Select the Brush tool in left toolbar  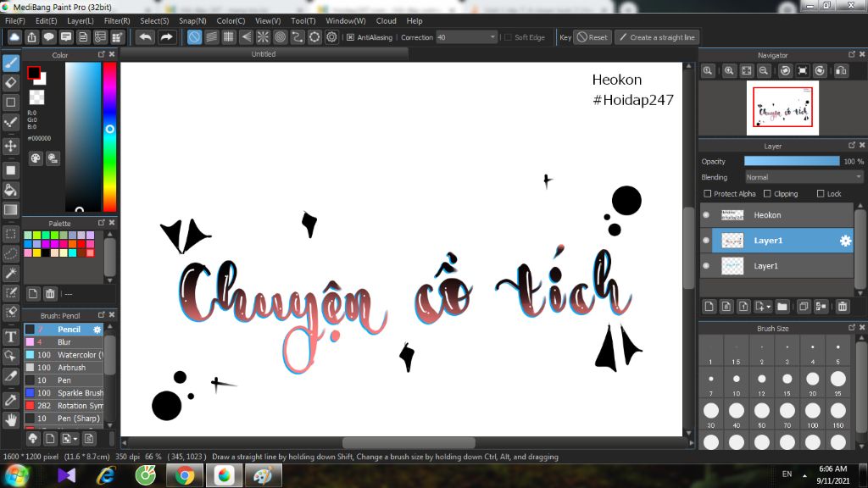[x=11, y=63]
